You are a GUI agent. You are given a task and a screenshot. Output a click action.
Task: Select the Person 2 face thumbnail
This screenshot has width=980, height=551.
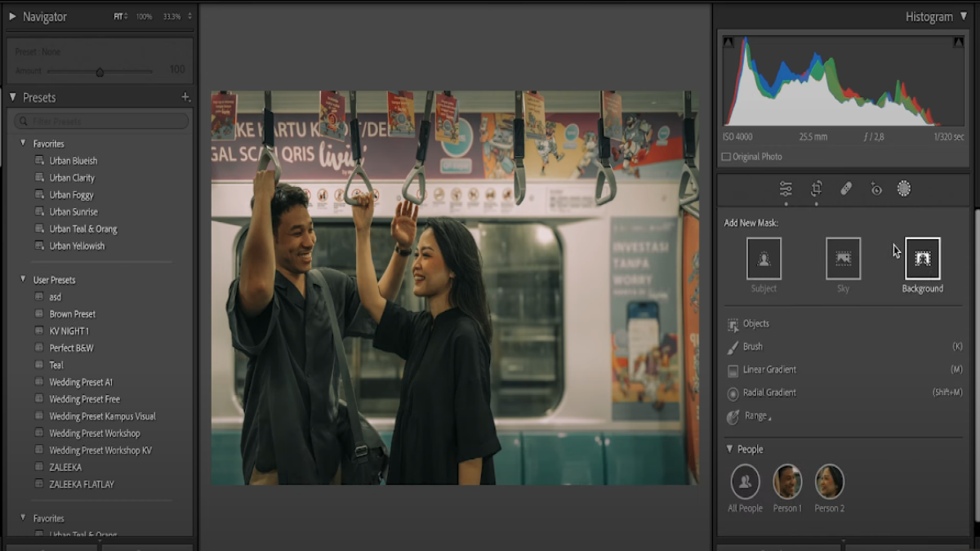coord(829,482)
